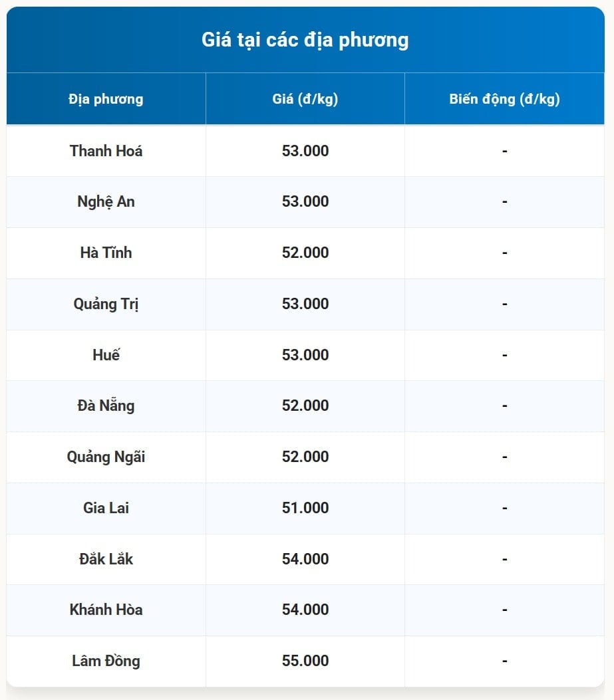The width and height of the screenshot is (614, 700).
Task: Select the Thanh Hoá row name
Action: point(106,151)
